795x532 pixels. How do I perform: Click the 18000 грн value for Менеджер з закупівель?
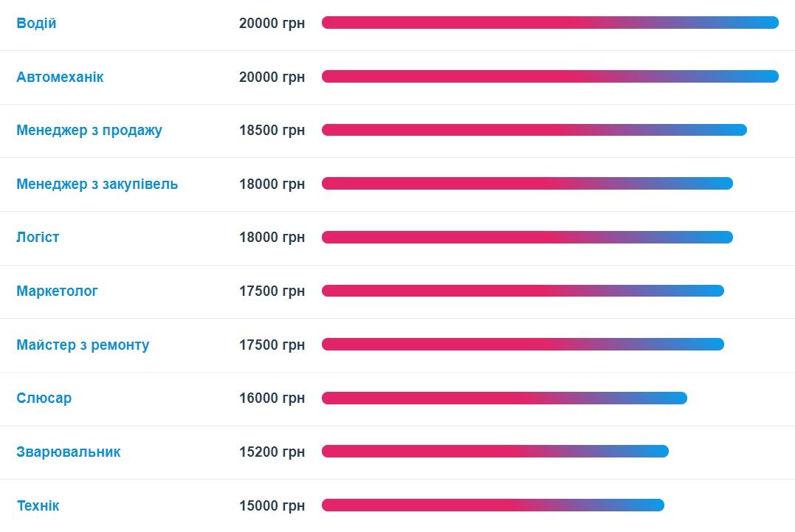click(272, 184)
